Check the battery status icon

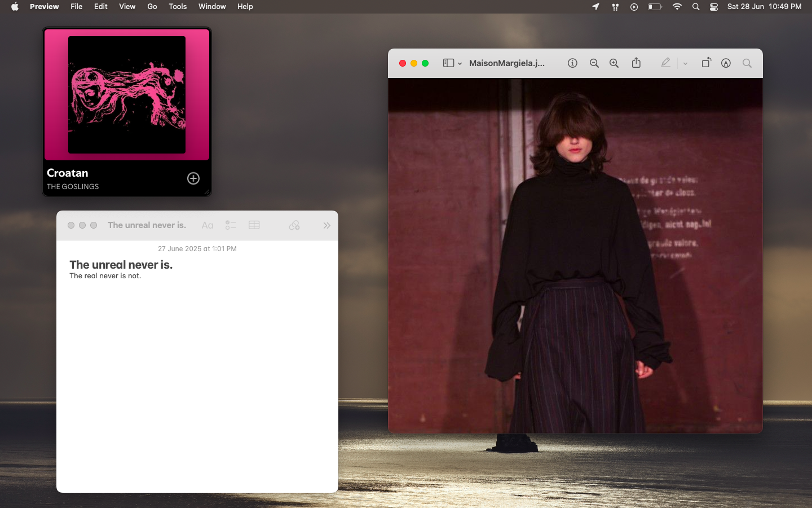pyautogui.click(x=655, y=7)
